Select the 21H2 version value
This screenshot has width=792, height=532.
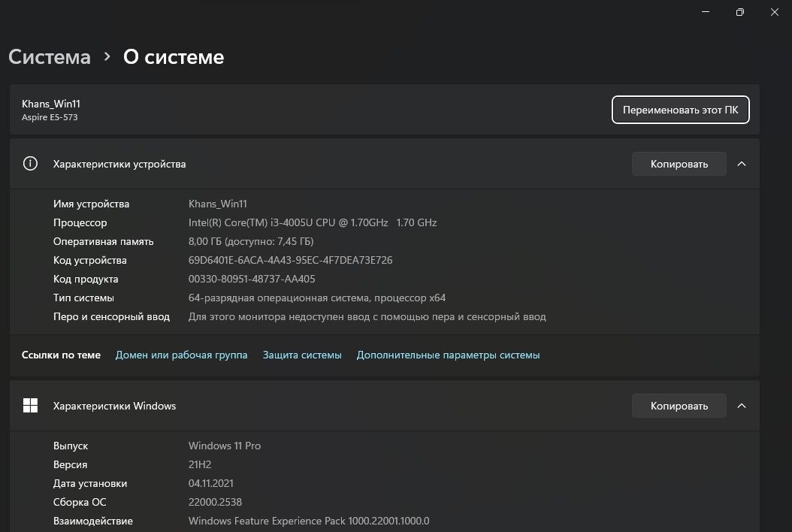200,464
